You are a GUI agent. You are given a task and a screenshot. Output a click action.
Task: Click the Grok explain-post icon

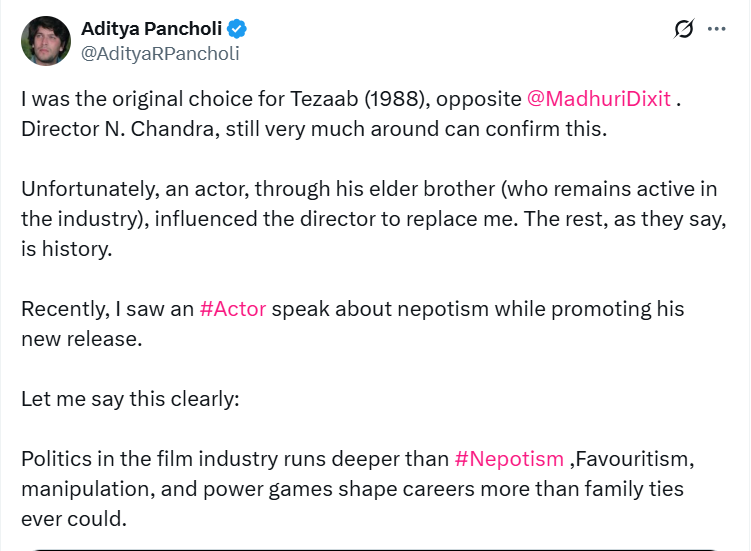684,29
